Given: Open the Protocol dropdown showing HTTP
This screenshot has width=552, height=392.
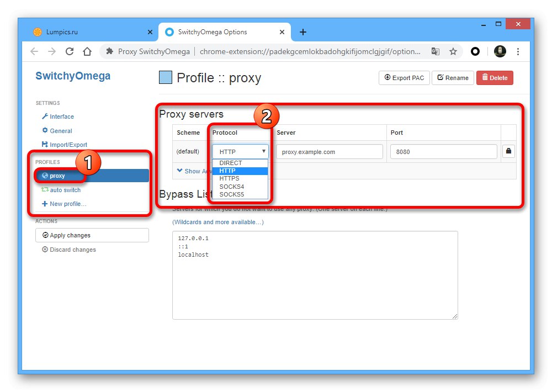Looking at the screenshot, I should pos(241,151).
